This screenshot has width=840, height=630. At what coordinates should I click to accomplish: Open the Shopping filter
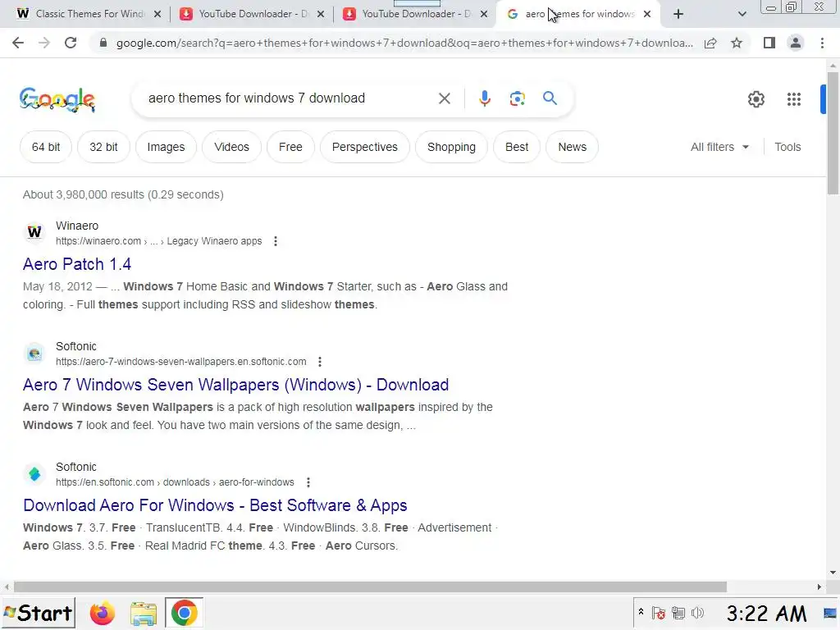point(452,147)
